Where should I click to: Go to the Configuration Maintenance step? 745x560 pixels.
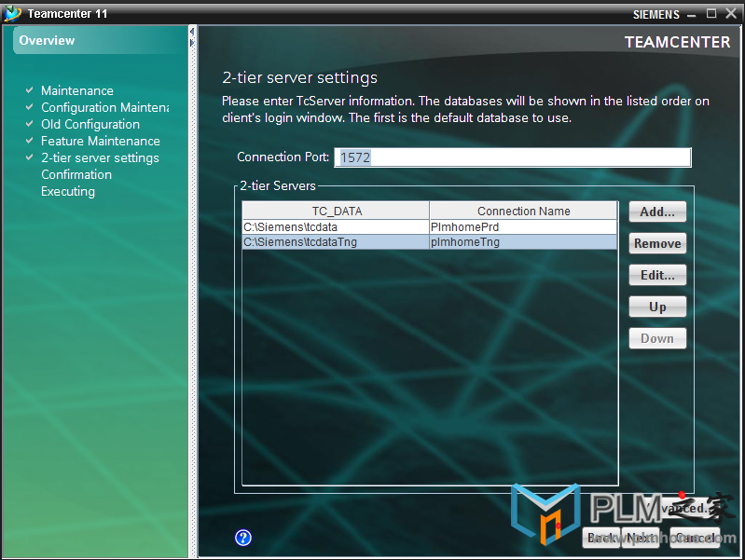click(105, 107)
